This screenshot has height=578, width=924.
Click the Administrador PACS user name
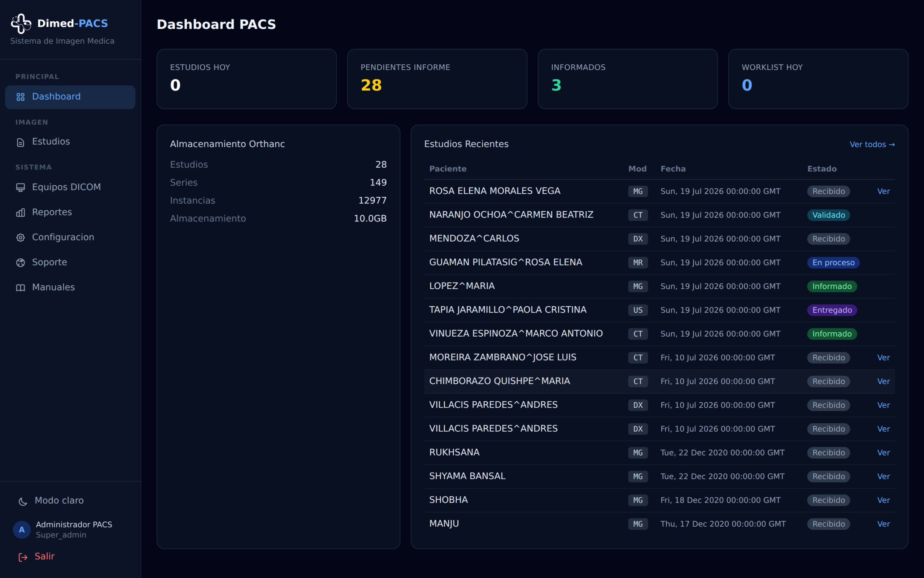point(74,525)
